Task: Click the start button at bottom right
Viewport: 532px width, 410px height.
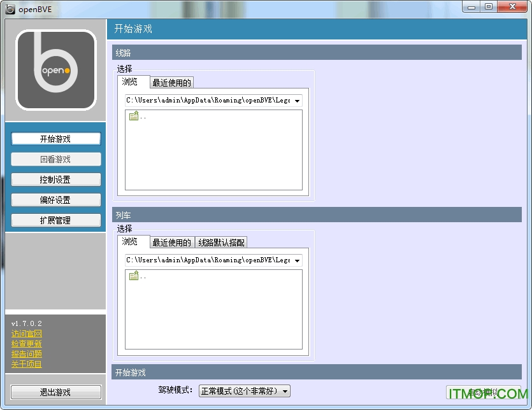Action: tap(484, 392)
